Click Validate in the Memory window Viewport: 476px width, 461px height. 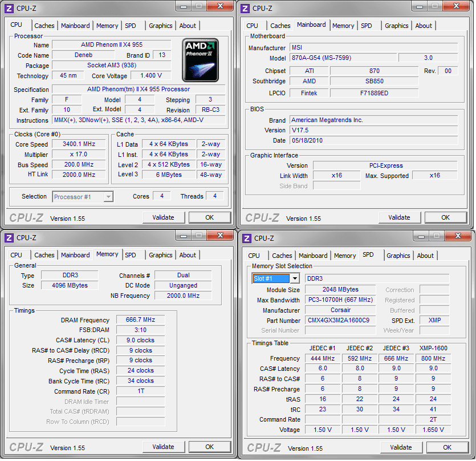coord(163,447)
